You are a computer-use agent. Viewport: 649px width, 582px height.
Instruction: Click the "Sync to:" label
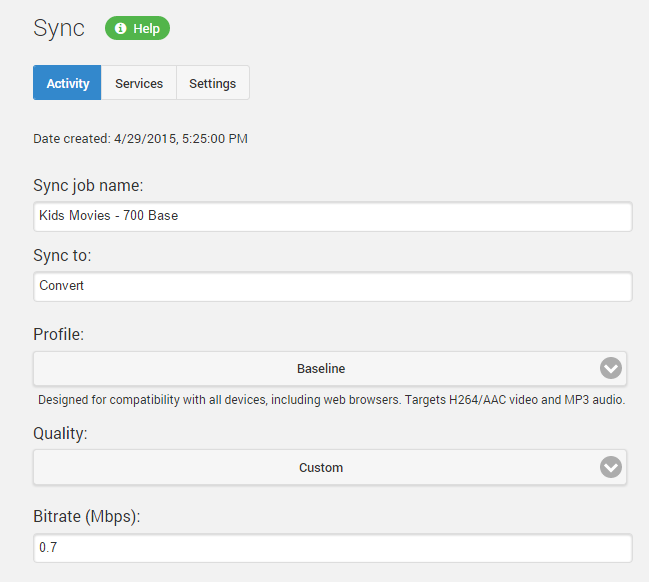point(62,256)
